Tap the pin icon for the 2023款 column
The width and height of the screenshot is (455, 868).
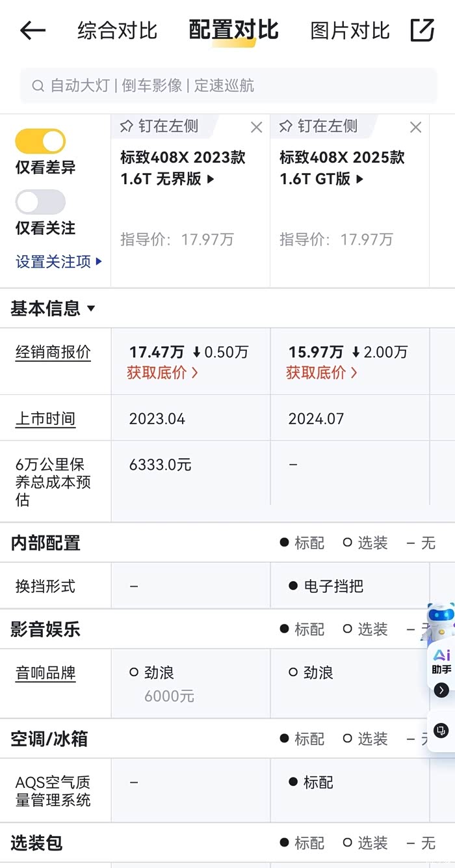(x=127, y=127)
